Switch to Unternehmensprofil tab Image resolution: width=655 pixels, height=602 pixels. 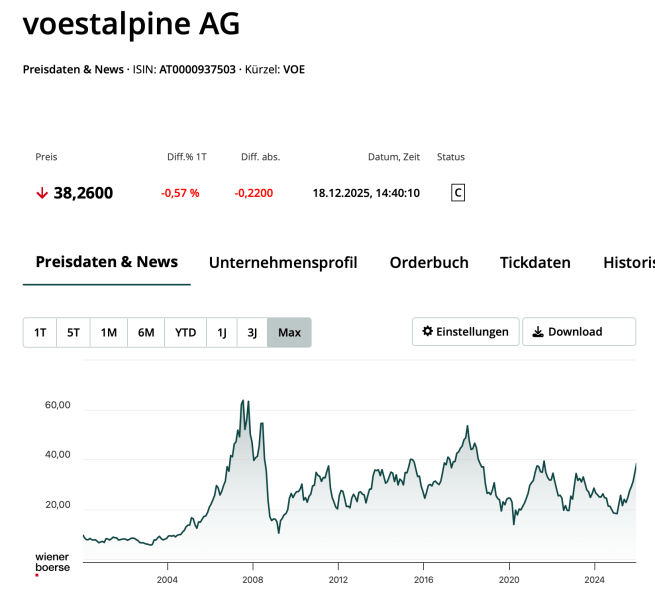click(283, 263)
